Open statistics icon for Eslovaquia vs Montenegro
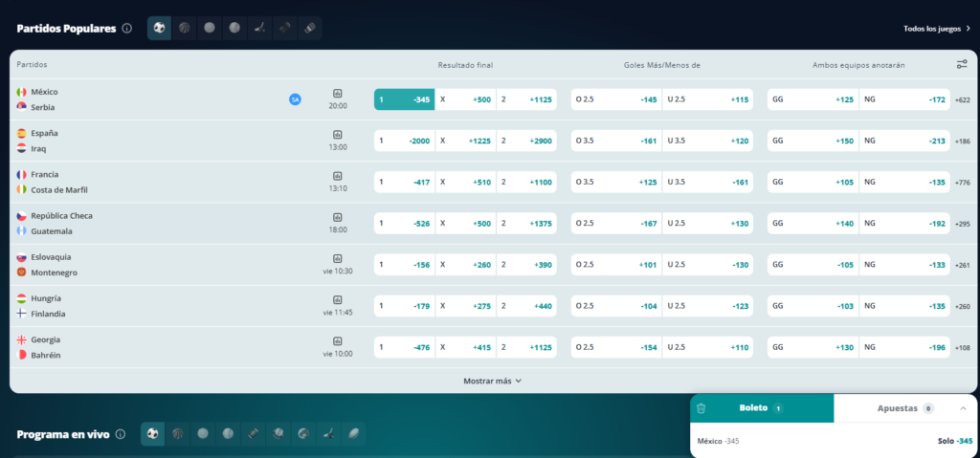The width and height of the screenshot is (980, 458). click(x=338, y=258)
